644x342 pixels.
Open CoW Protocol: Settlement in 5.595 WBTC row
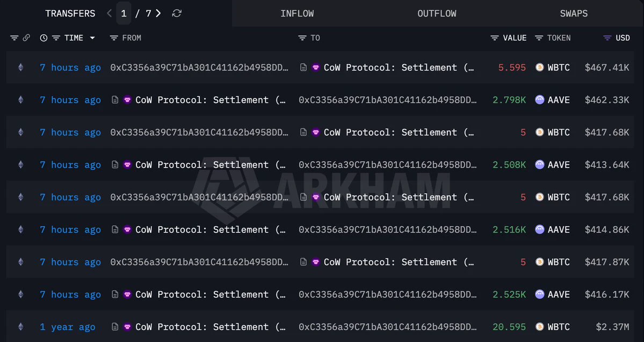tap(399, 67)
